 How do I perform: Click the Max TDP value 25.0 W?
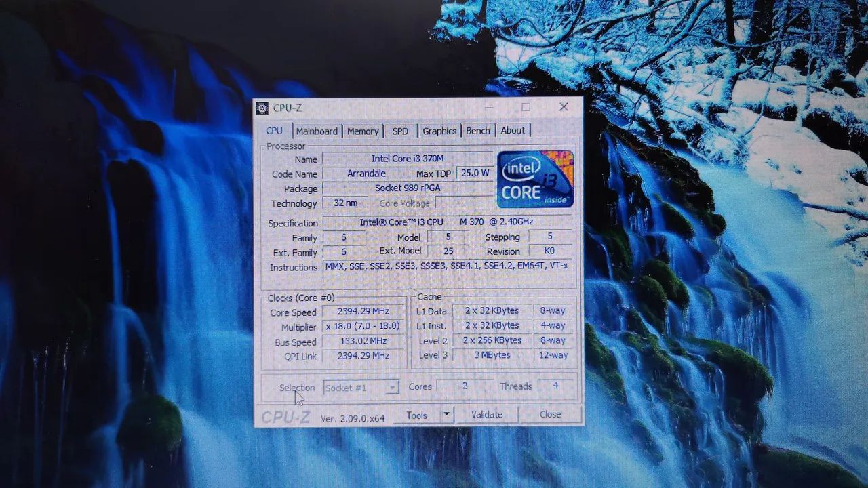[475, 173]
